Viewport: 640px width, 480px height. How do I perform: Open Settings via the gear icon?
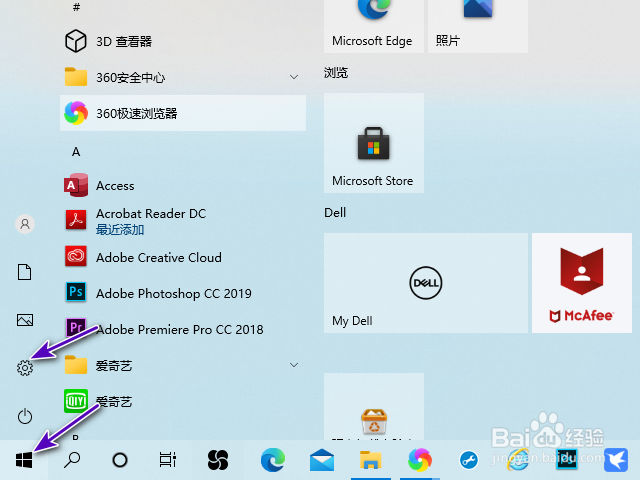(24, 368)
